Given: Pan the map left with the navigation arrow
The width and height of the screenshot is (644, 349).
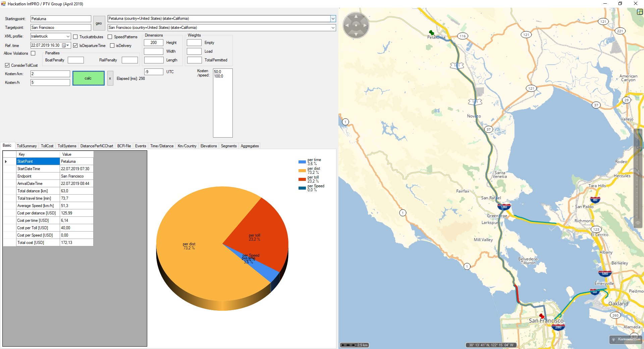Looking at the screenshot, I should [x=347, y=25].
